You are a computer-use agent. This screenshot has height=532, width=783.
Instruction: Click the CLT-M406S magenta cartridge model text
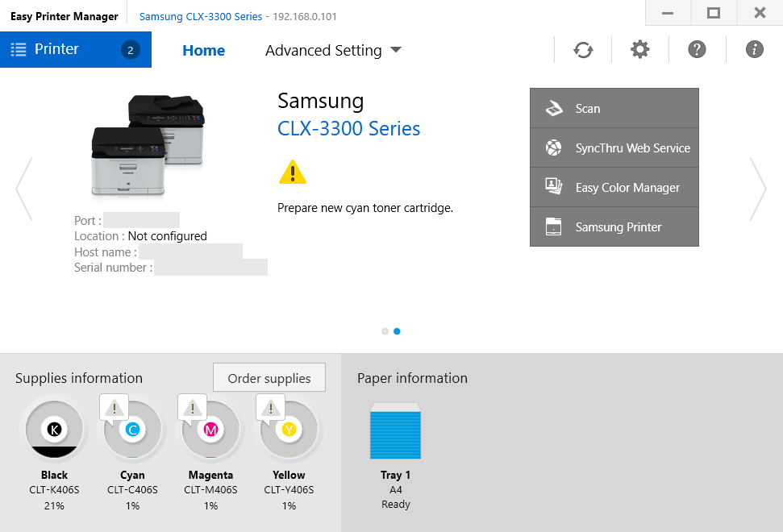pyautogui.click(x=210, y=490)
